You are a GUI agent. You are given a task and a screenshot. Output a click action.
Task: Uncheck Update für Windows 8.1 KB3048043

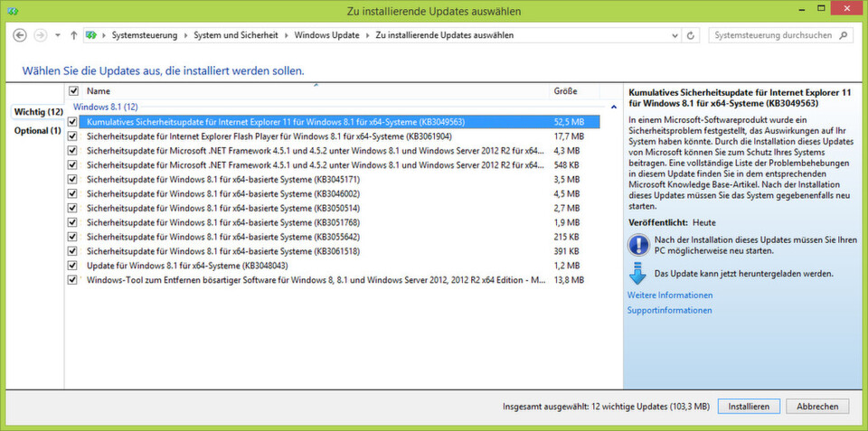[x=72, y=265]
